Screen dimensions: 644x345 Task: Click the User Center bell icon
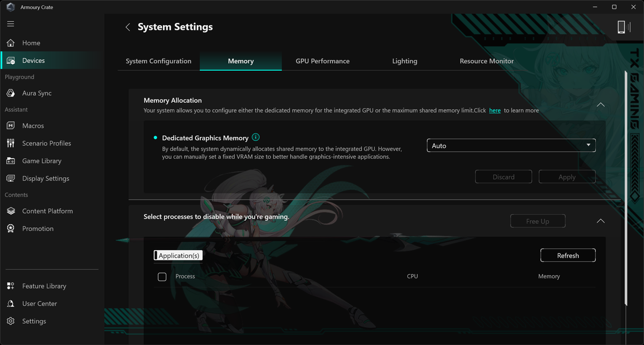point(11,304)
